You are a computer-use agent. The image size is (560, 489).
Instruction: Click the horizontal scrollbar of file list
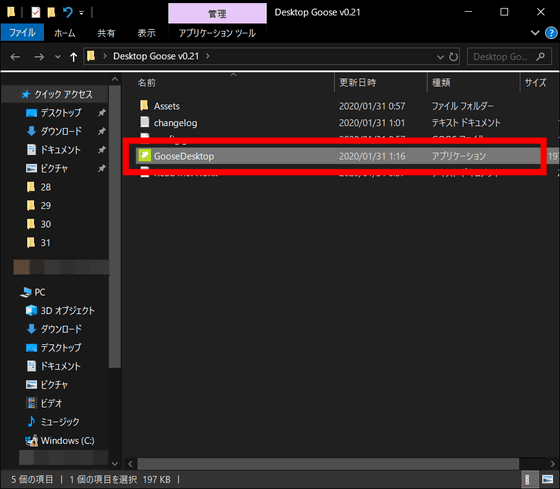point(328,464)
